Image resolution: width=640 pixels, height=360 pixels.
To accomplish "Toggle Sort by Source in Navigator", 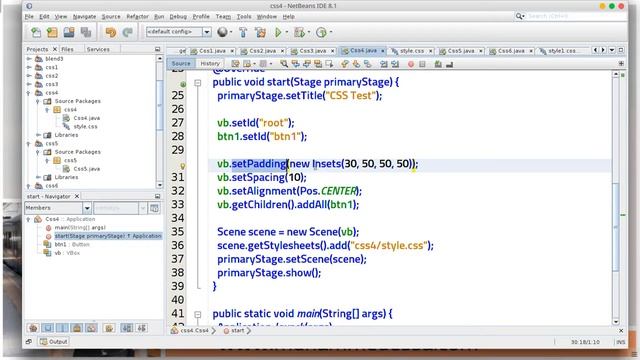I will (142, 328).
